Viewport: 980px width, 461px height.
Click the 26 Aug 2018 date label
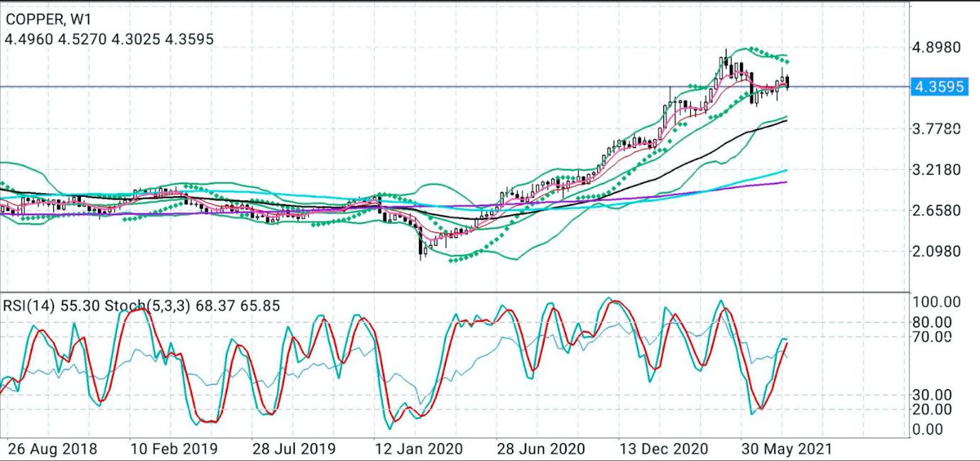pos(53,449)
